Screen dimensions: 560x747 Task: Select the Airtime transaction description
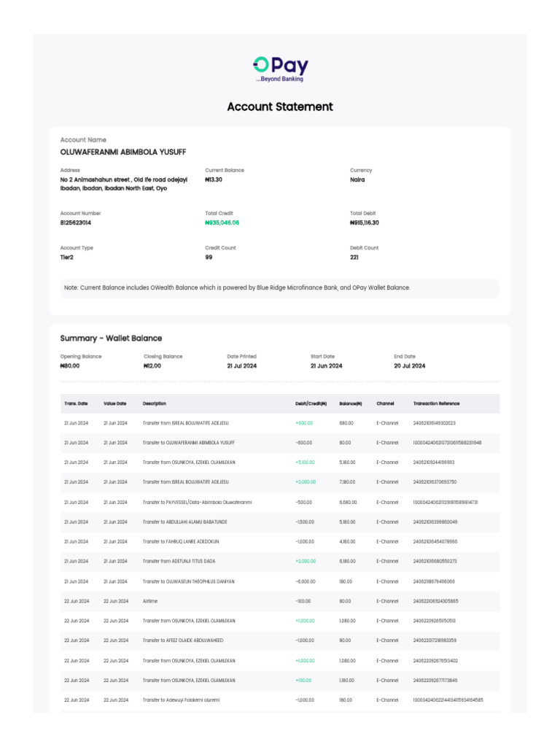coord(150,601)
